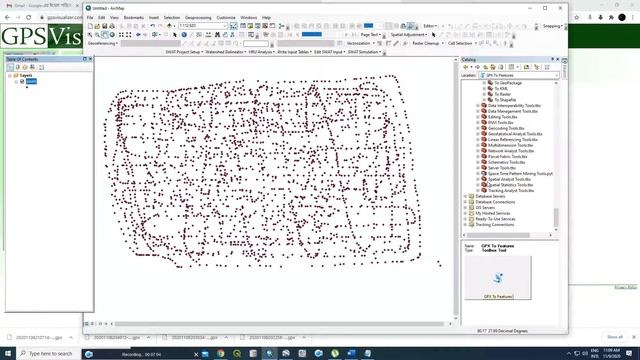Image resolution: width=640 pixels, height=360 pixels.
Task: Open the Geoprocessing menu
Action: tap(198, 18)
